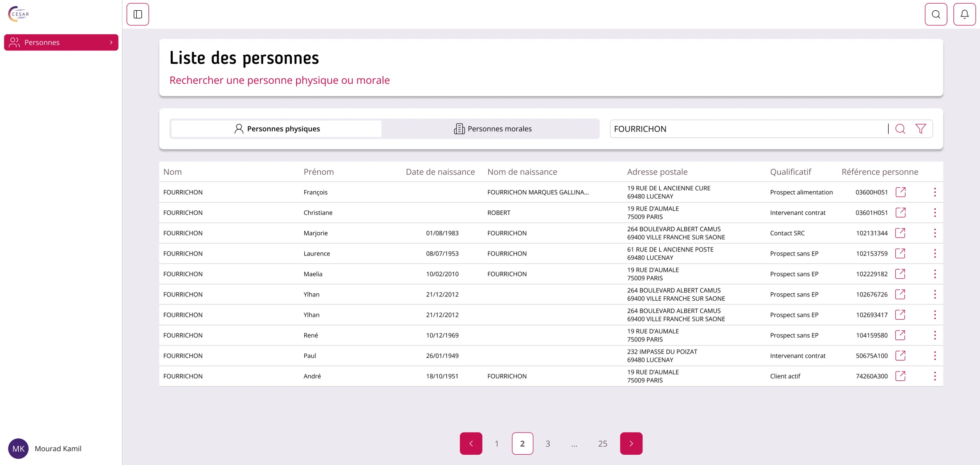Screen dimensions: 980x465
Task: Open Mourad Kamil user profile
Action: coord(45,449)
